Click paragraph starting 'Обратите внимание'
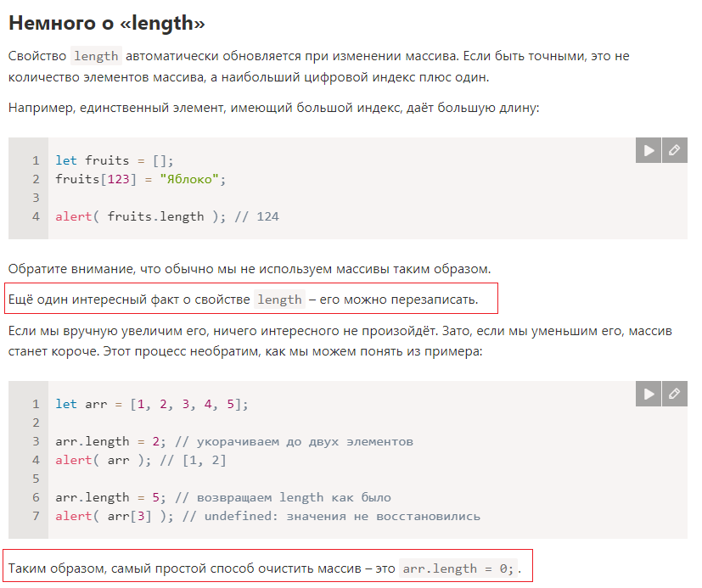Viewport: 702px width, 588px height. 250,269
